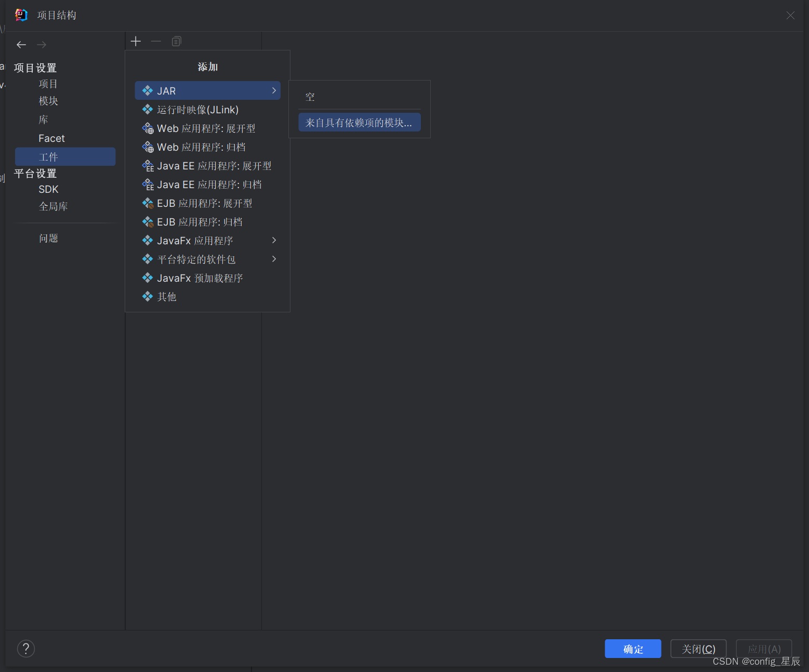
Task: Choose EJB 应用程序: 归档 entry
Action: (x=207, y=222)
